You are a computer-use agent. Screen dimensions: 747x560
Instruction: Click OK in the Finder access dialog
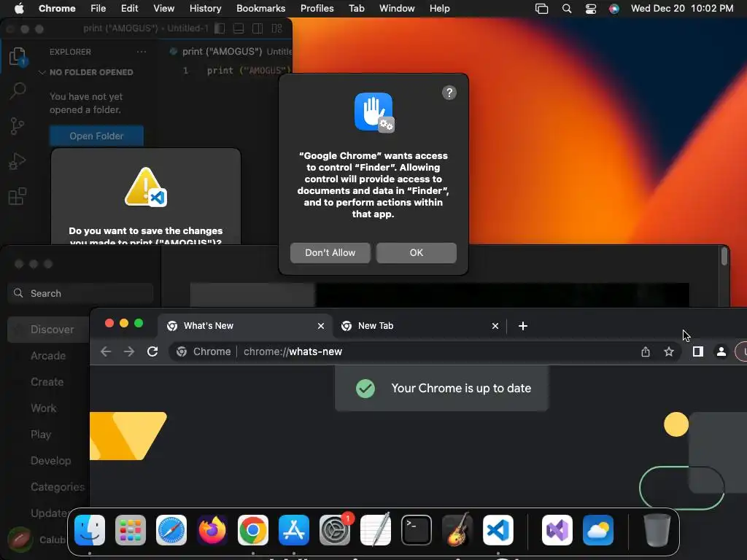[x=417, y=253]
